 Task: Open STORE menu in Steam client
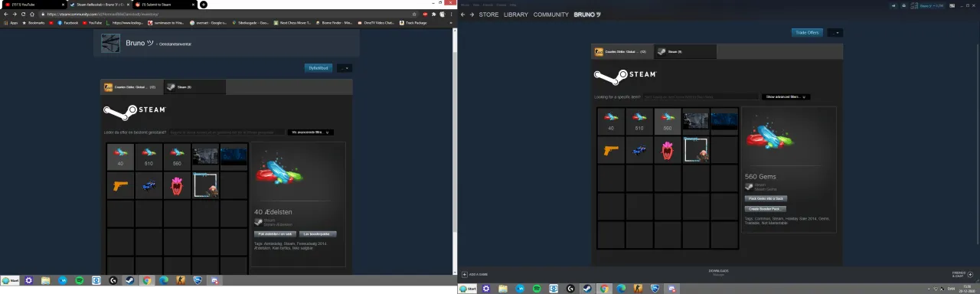(x=488, y=15)
